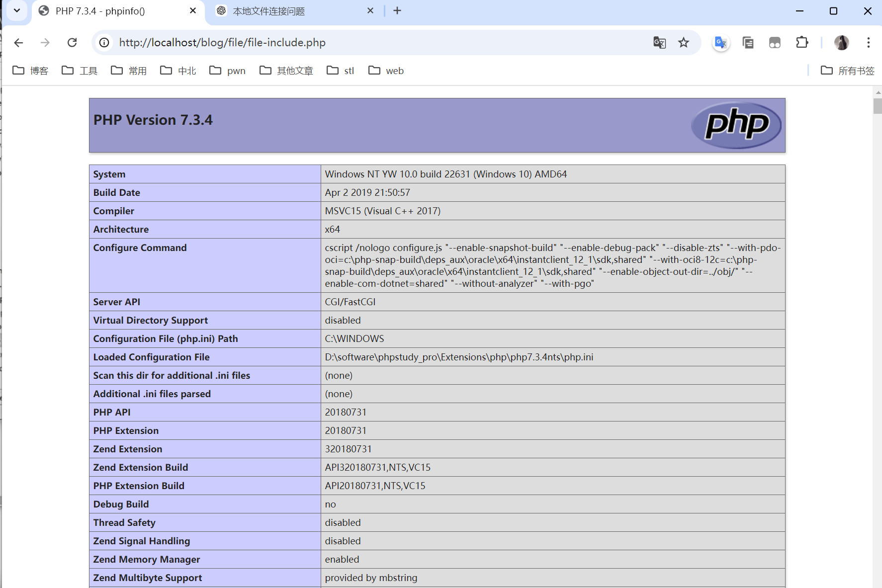Close the 本地文件连接问题 tab

(370, 10)
